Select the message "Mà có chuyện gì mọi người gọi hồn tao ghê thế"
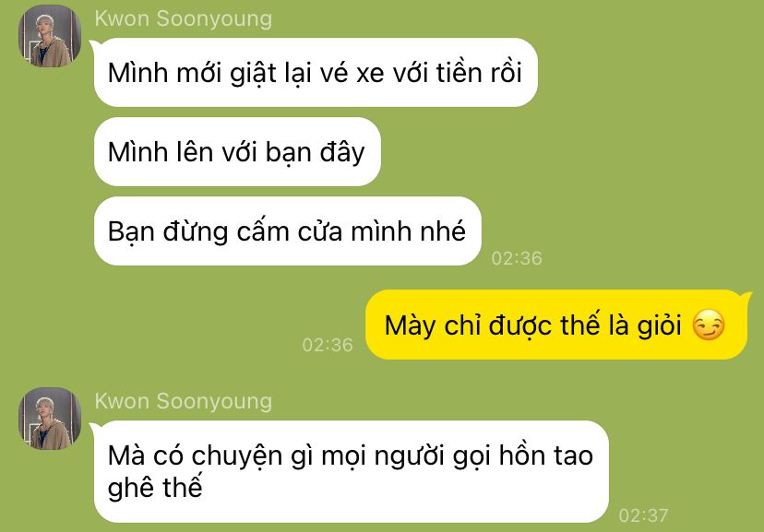 (351, 472)
